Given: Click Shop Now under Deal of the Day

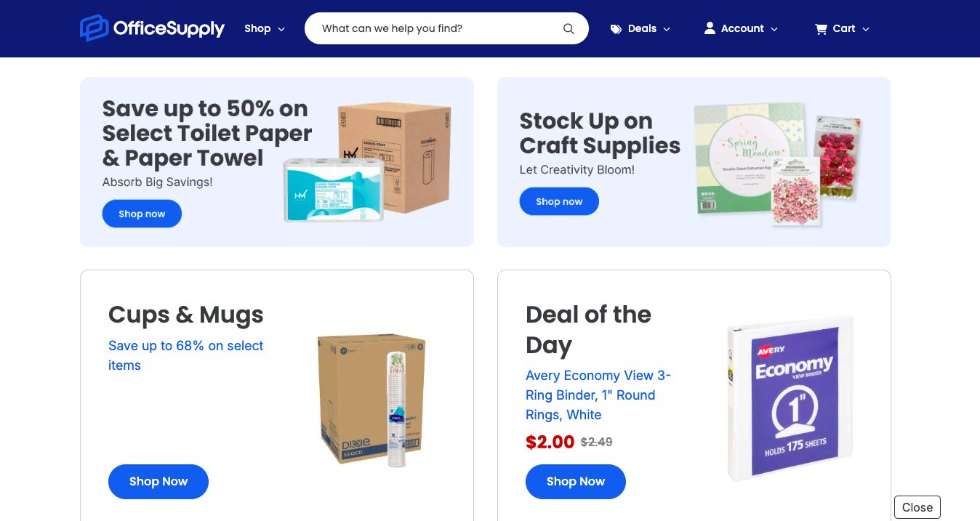Looking at the screenshot, I should tap(576, 482).
